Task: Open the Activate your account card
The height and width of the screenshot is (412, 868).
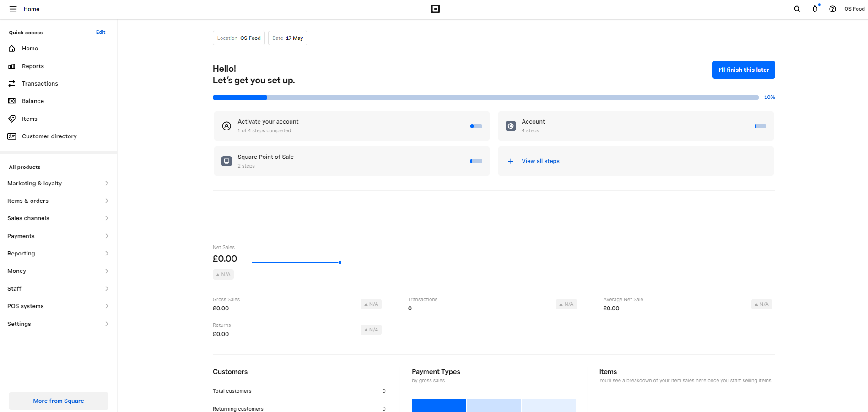Action: click(x=351, y=126)
